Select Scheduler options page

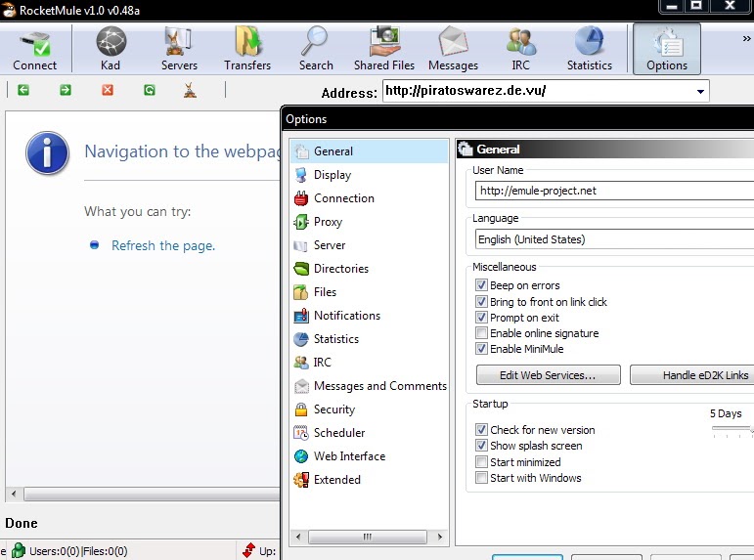click(369, 433)
